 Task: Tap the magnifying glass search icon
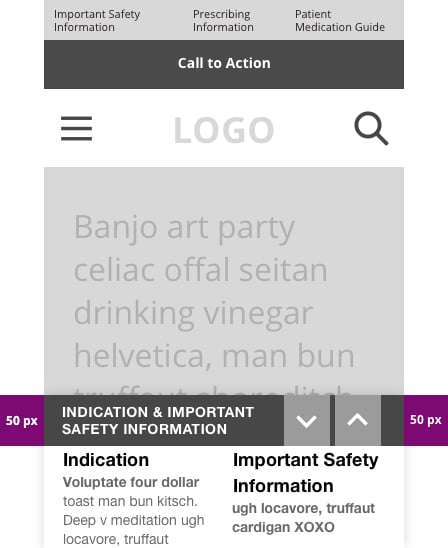(371, 128)
